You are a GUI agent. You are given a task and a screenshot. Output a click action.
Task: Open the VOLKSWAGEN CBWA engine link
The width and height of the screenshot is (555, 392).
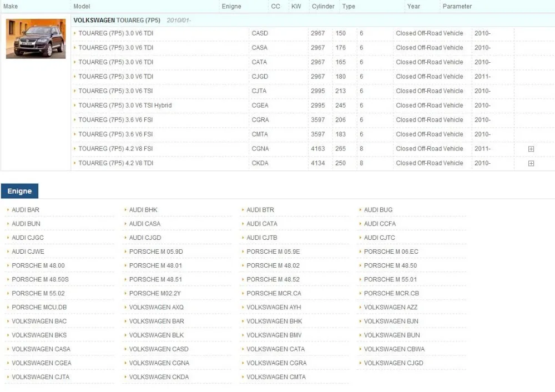tap(394, 349)
